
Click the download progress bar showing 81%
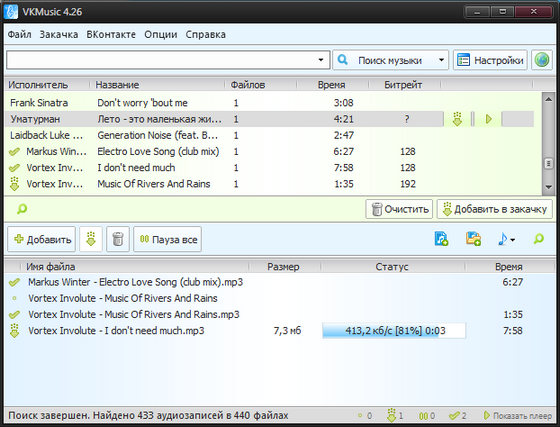click(x=394, y=331)
